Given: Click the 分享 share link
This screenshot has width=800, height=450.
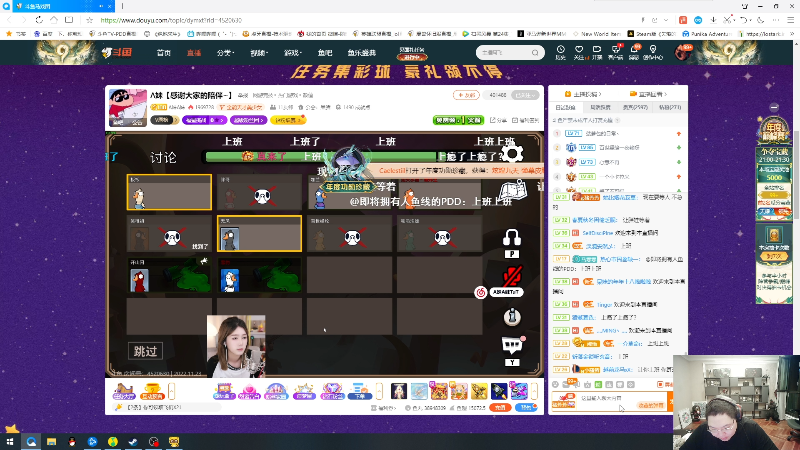Looking at the screenshot, I should point(498,120).
